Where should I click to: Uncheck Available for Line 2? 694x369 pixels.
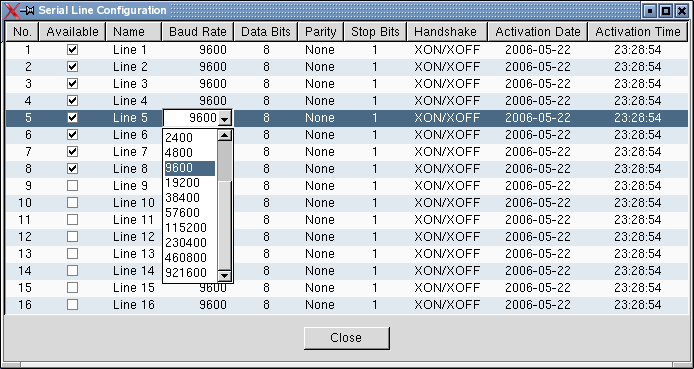(x=72, y=67)
